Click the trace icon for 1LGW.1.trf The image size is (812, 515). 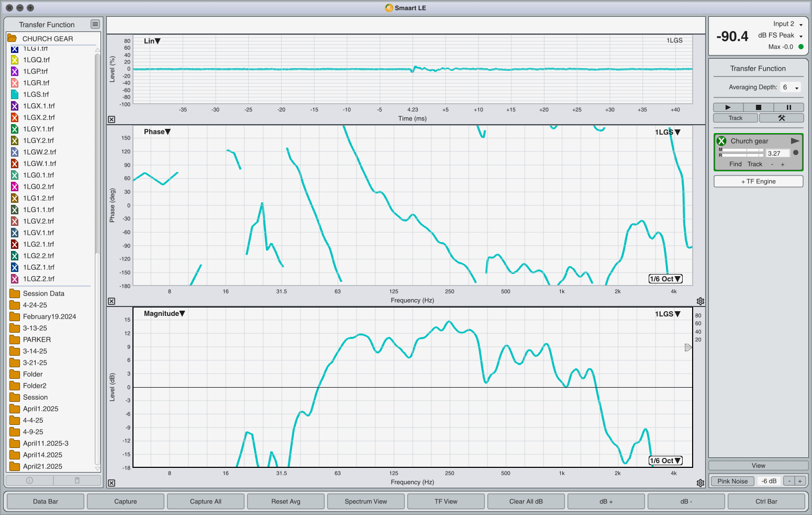coord(15,163)
